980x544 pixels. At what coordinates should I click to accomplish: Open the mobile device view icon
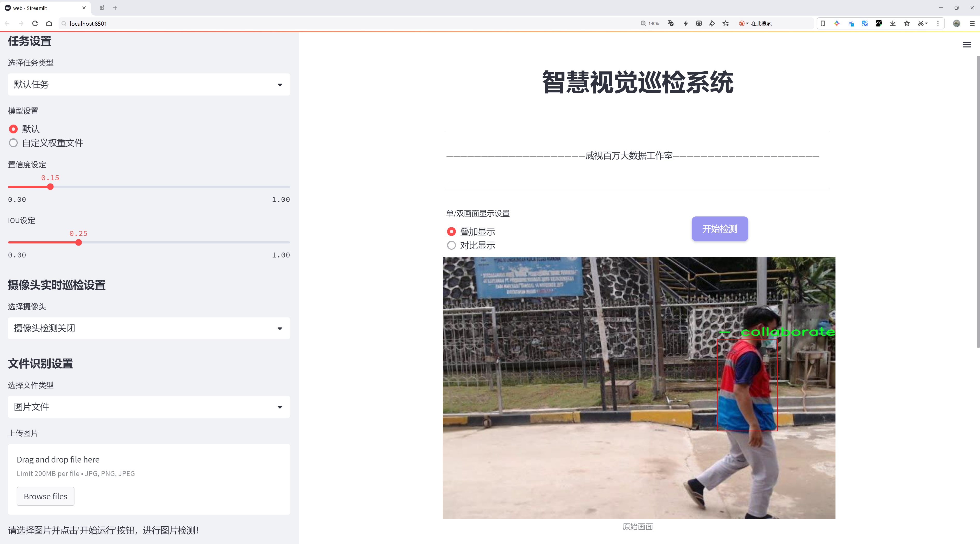point(823,24)
